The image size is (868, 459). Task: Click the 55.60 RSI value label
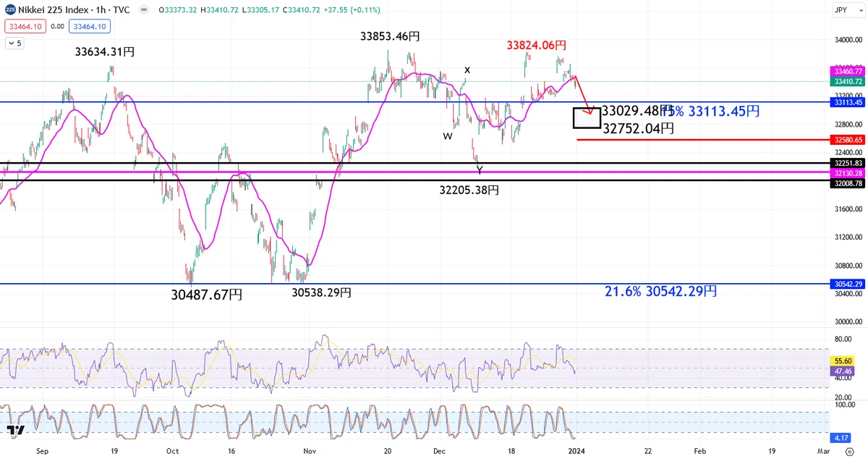[x=844, y=361]
